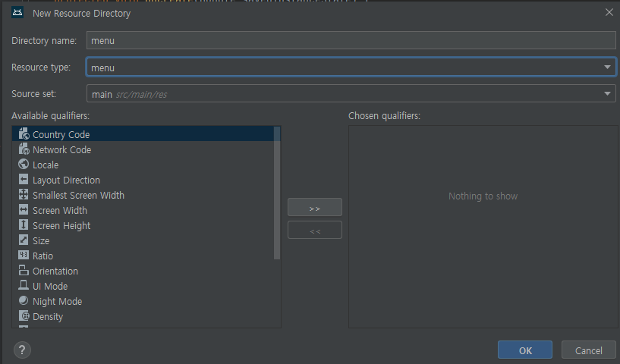
Task: Click the Android Studio dialog icon
Action: click(17, 13)
